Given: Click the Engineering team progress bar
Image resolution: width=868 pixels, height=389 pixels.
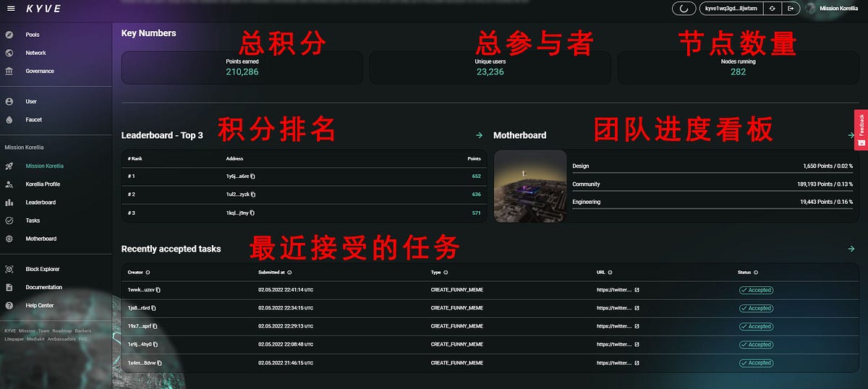Looking at the screenshot, I should pos(712,208).
